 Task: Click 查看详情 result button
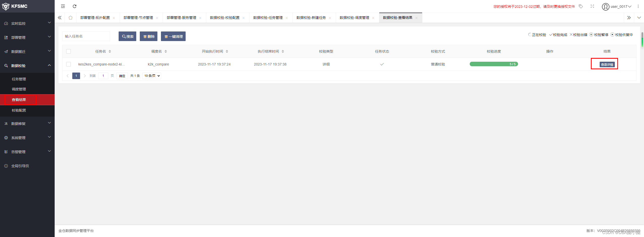pyautogui.click(x=607, y=64)
